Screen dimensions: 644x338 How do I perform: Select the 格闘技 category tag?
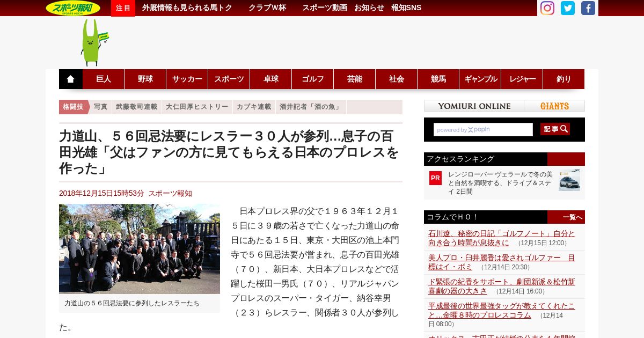(x=74, y=107)
